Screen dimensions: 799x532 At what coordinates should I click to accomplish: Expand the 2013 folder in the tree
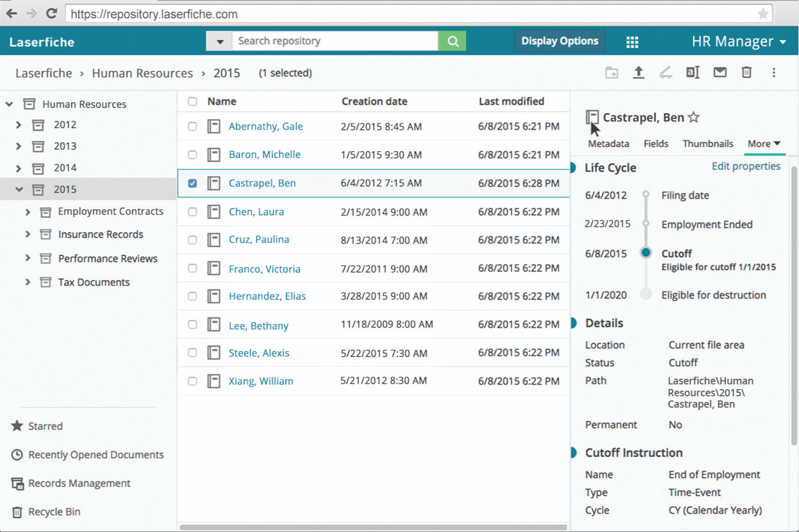[19, 147]
